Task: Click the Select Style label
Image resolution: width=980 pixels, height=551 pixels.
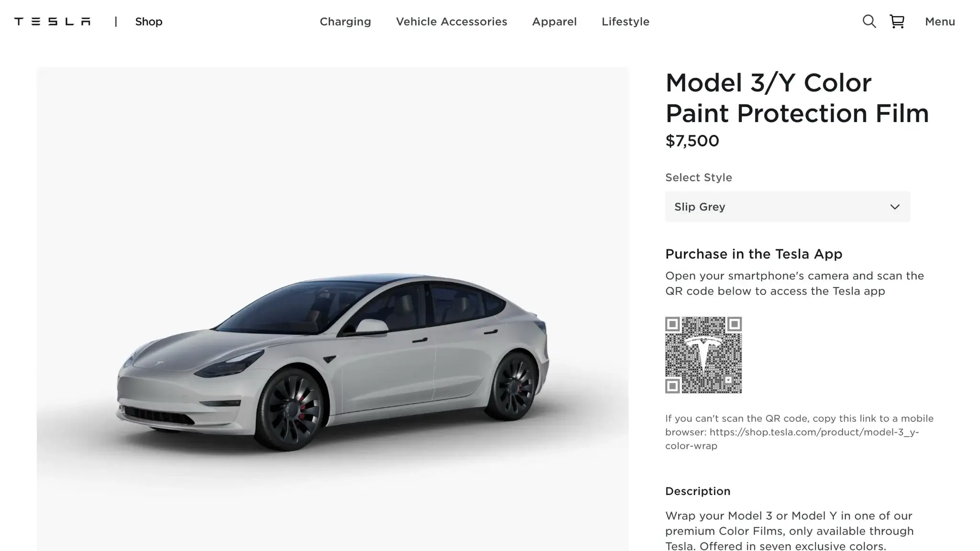Action: coord(699,177)
